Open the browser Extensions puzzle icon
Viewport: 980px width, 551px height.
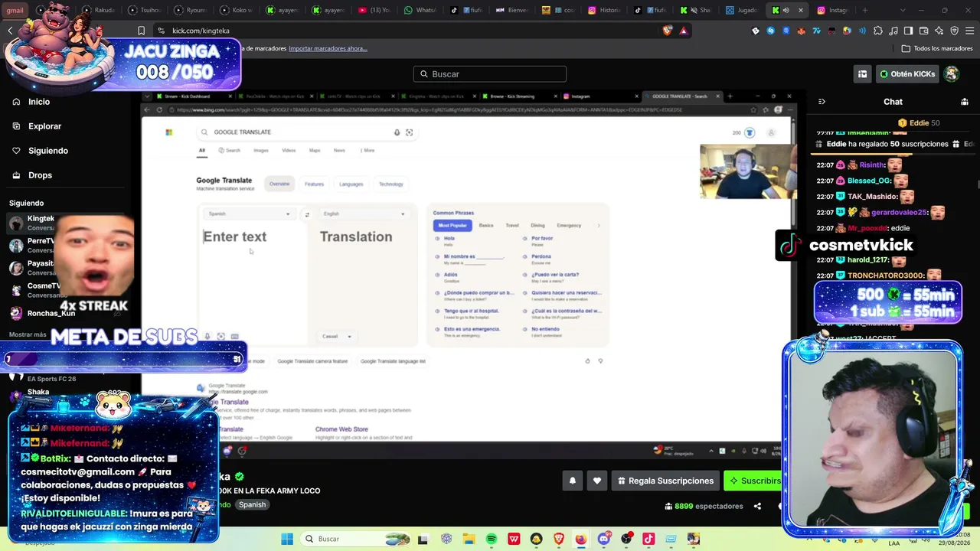(x=877, y=31)
